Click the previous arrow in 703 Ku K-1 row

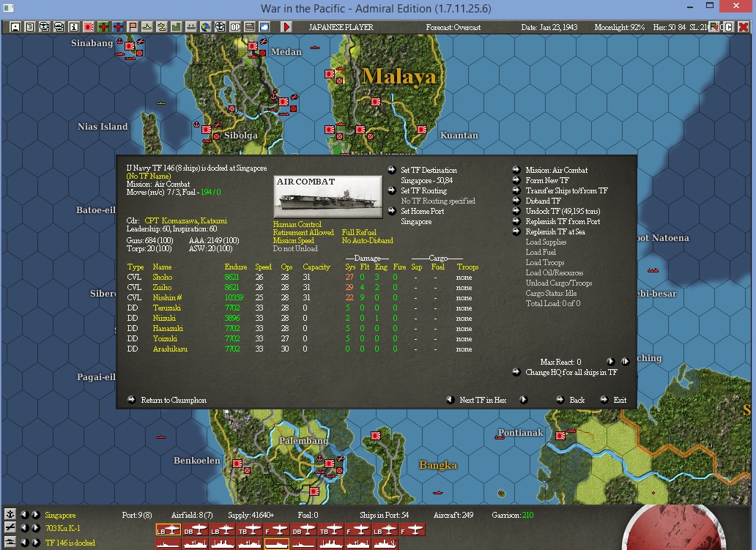click(x=24, y=528)
